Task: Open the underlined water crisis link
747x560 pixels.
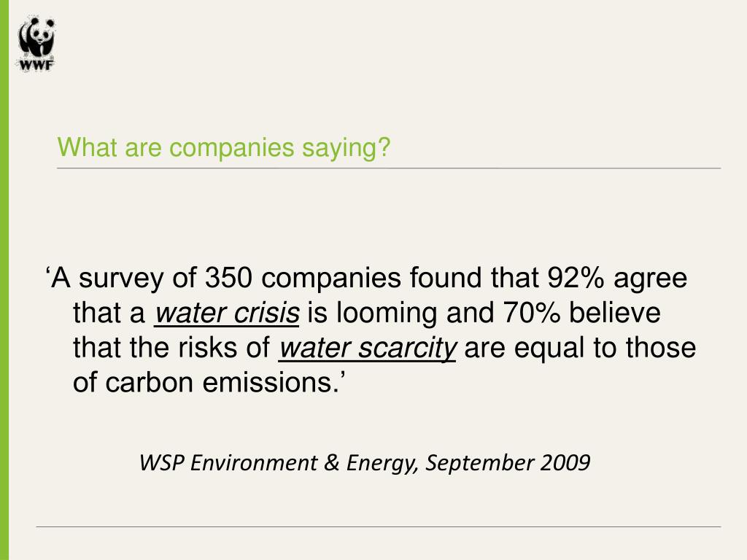Action: click(x=228, y=314)
